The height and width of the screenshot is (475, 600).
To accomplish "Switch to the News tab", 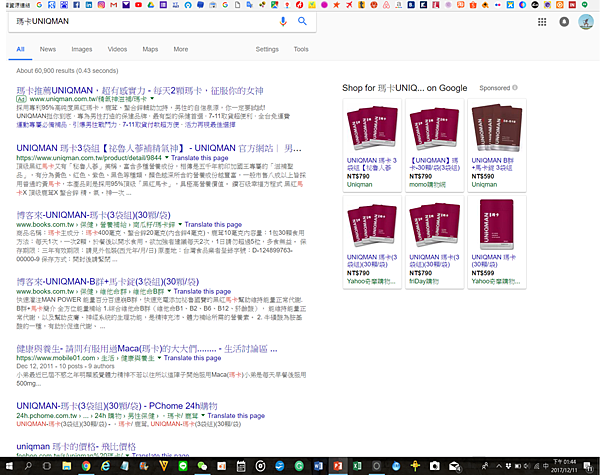I will [48, 49].
